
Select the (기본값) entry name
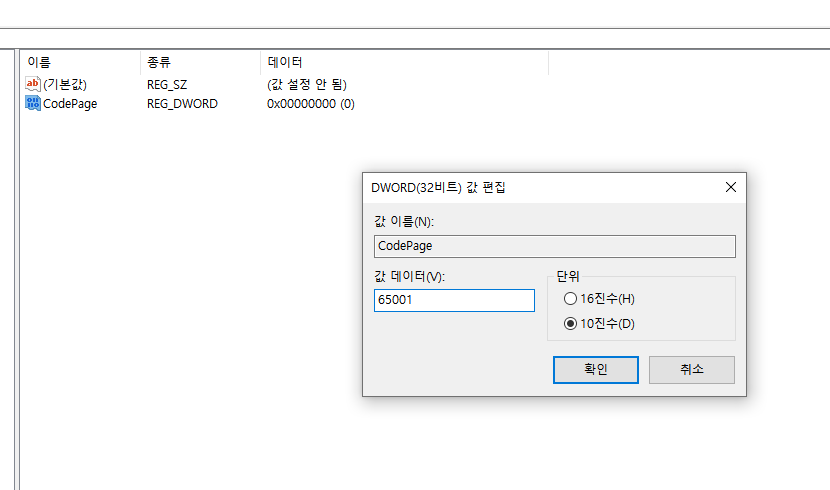[65, 84]
